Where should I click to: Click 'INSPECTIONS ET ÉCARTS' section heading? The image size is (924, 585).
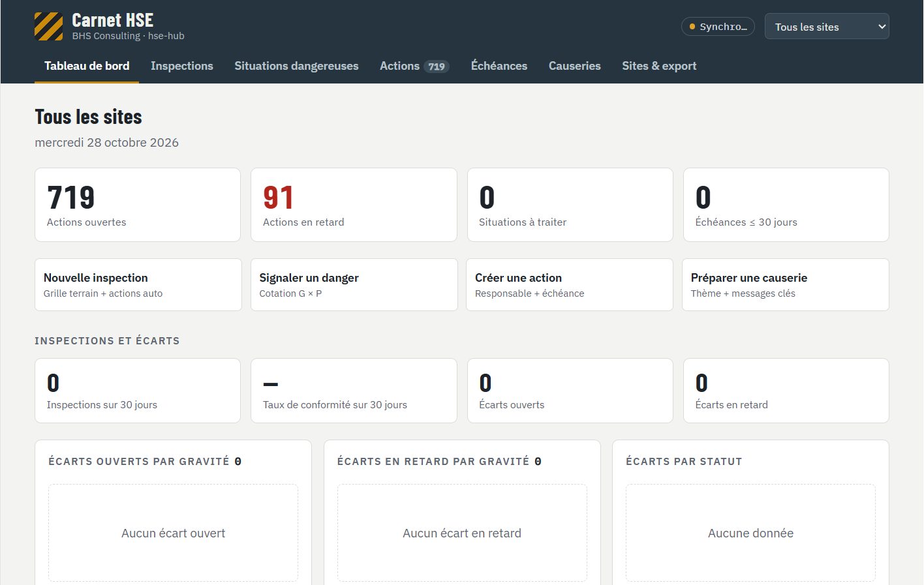click(107, 340)
